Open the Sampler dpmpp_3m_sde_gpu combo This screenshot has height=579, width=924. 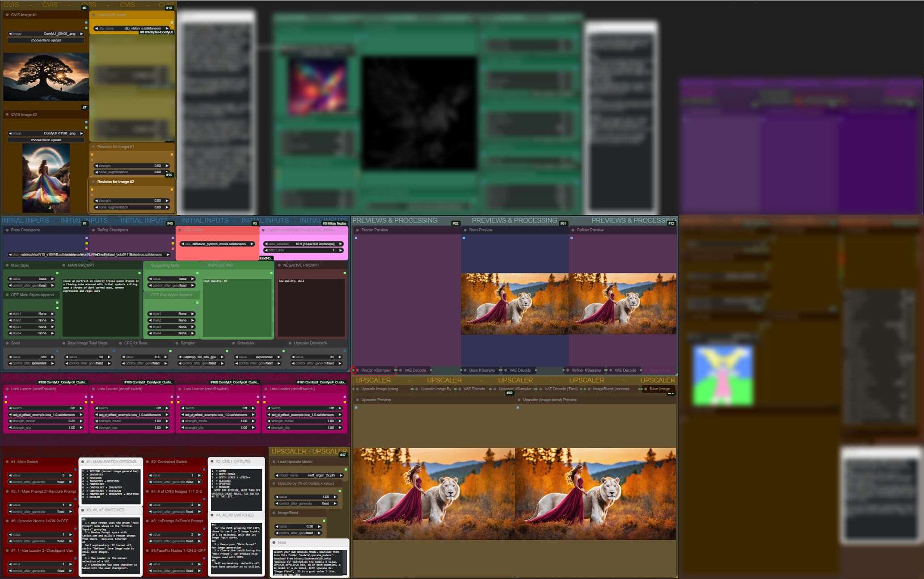pos(200,357)
